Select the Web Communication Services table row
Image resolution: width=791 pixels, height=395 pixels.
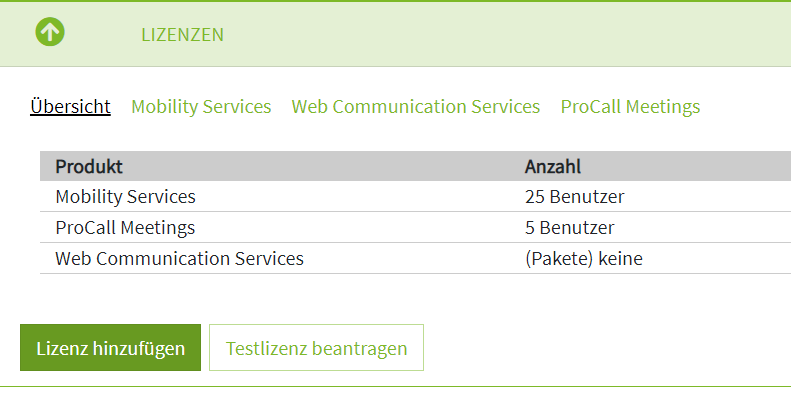[415, 258]
